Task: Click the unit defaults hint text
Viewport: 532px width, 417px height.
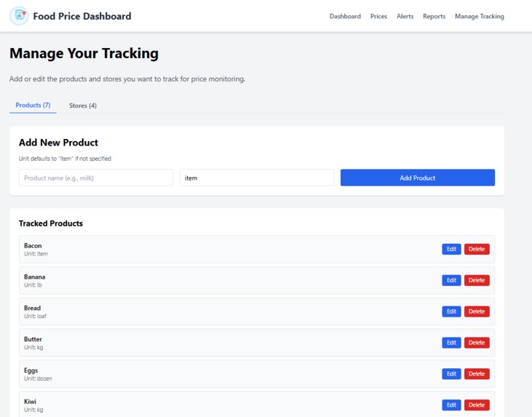Action: (65, 159)
